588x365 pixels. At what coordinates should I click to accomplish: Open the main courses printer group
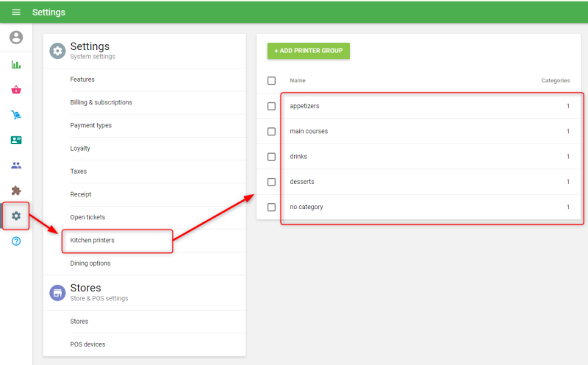(x=309, y=132)
